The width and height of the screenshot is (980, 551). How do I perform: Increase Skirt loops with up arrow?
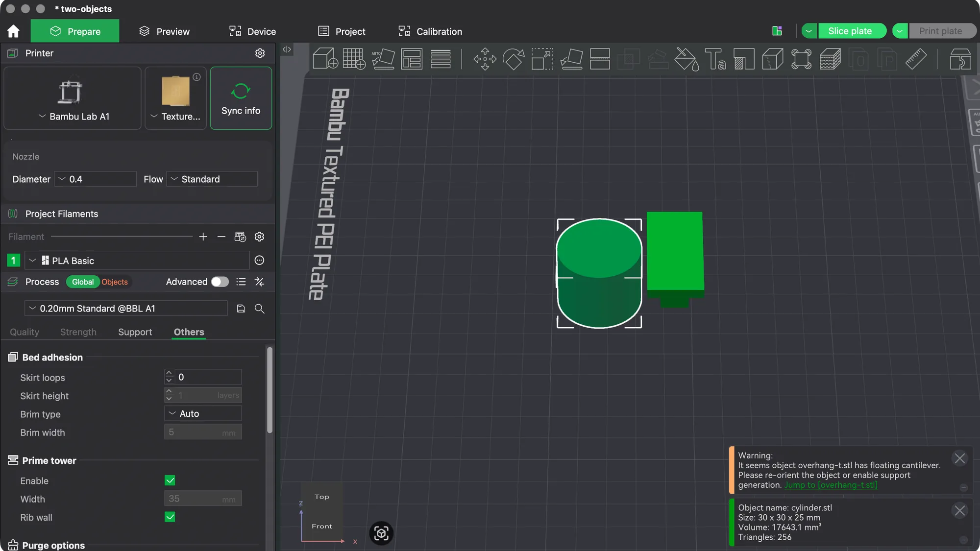pyautogui.click(x=169, y=373)
